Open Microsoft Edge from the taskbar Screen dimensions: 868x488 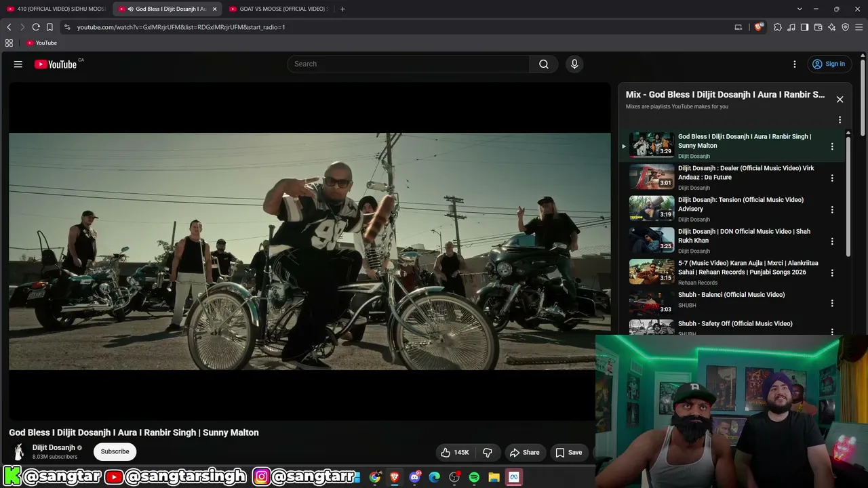click(435, 477)
